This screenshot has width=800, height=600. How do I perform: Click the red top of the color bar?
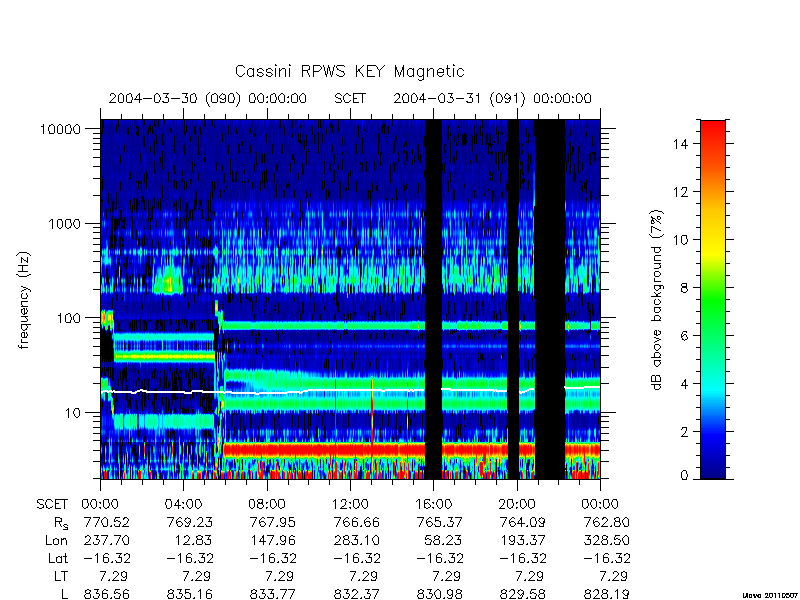[713, 125]
